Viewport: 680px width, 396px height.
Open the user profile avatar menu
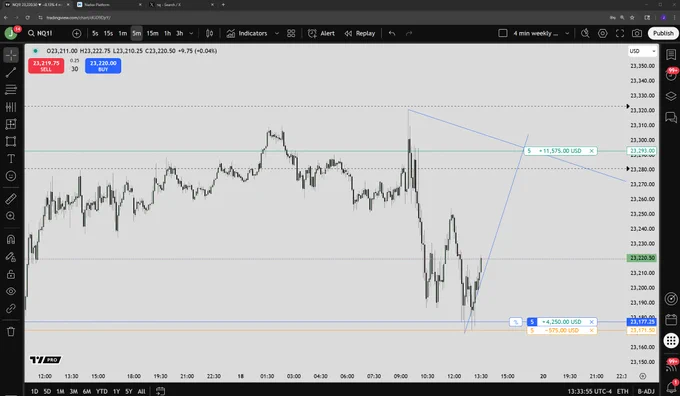click(x=11, y=33)
